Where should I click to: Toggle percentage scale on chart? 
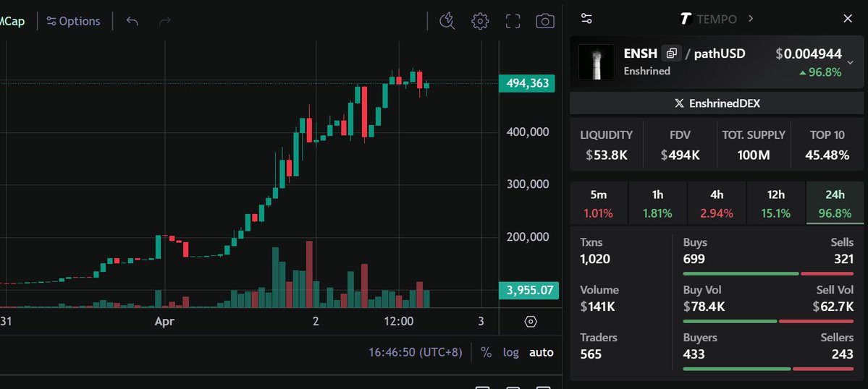[x=486, y=352]
